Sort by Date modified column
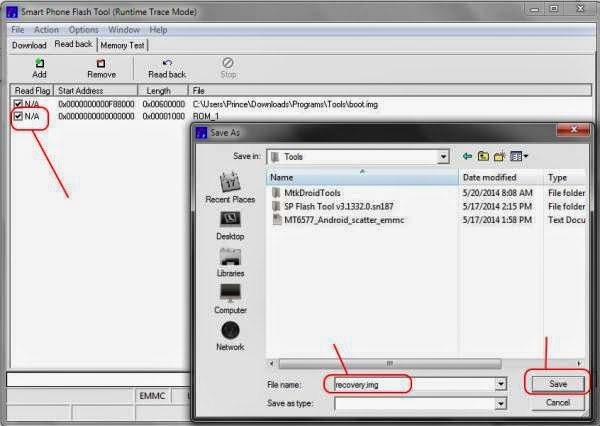Screen dimensions: 600x426 coord(501,177)
